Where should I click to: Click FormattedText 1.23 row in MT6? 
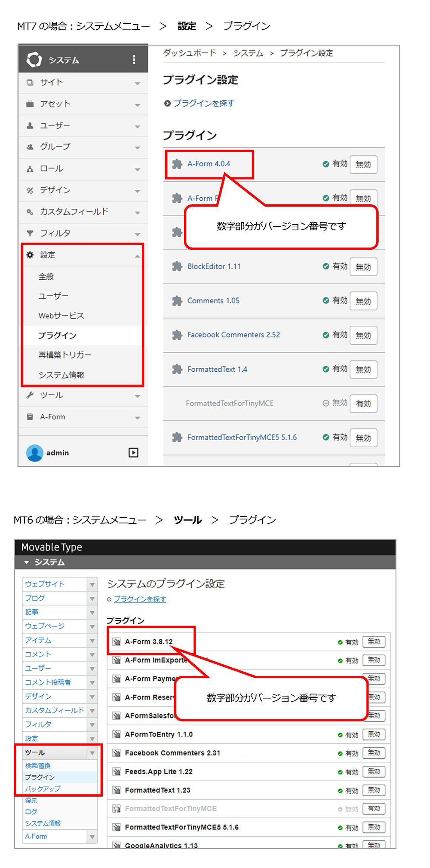249,790
